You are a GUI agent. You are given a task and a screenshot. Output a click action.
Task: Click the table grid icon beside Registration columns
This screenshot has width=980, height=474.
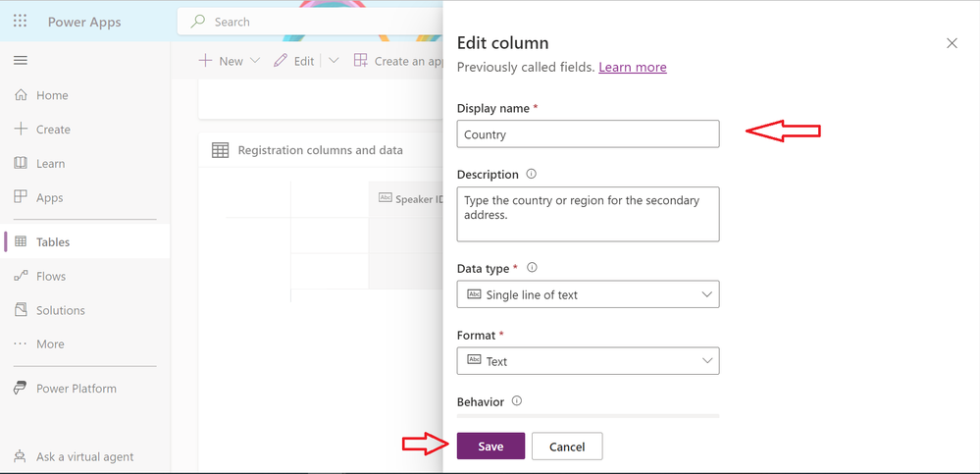click(x=220, y=150)
